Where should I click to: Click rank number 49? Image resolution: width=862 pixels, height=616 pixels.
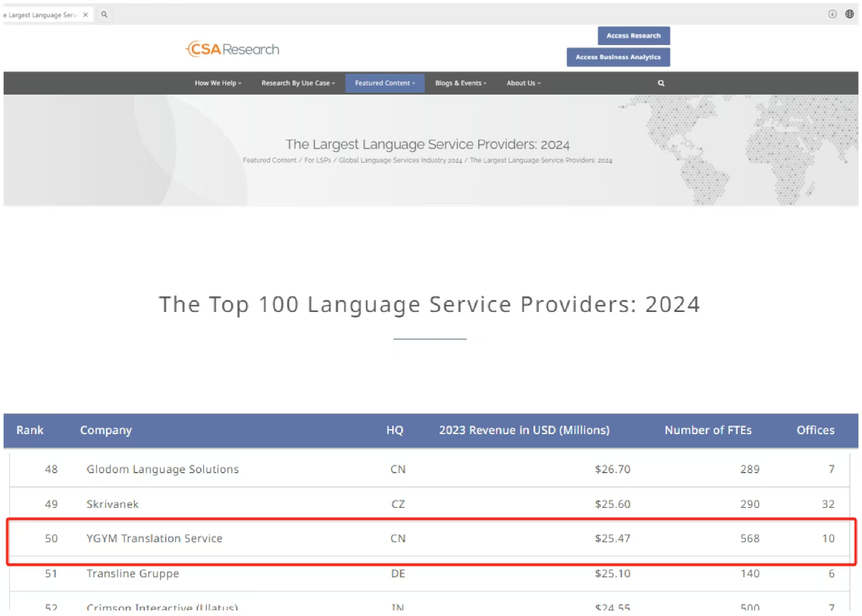click(51, 504)
